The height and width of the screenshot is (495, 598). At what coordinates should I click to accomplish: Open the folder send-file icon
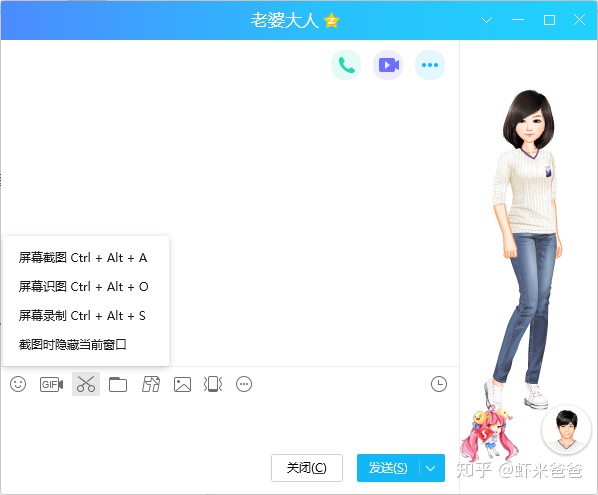(x=118, y=384)
